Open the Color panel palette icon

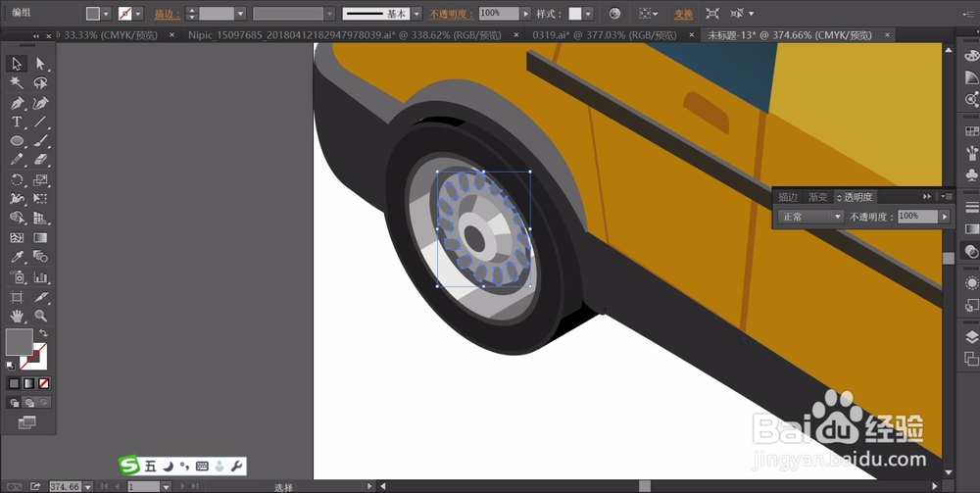point(971,55)
